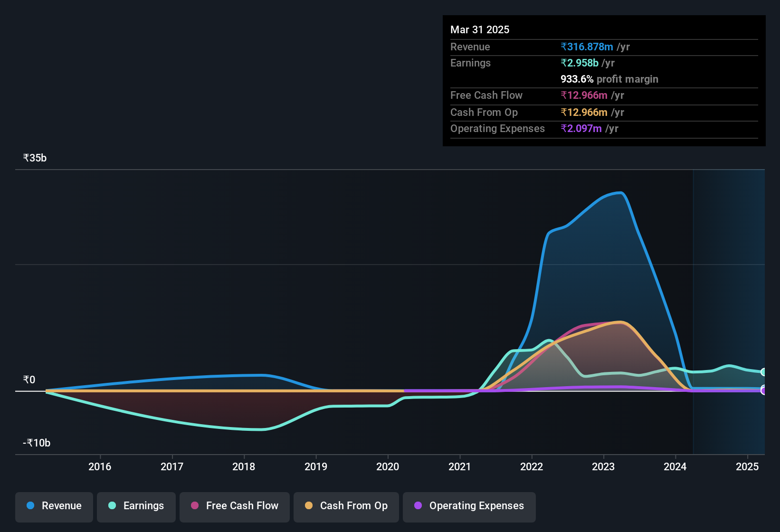Screen dimensions: 780x532
Task: Click the 933.6% profit margin text
Action: [x=609, y=79]
